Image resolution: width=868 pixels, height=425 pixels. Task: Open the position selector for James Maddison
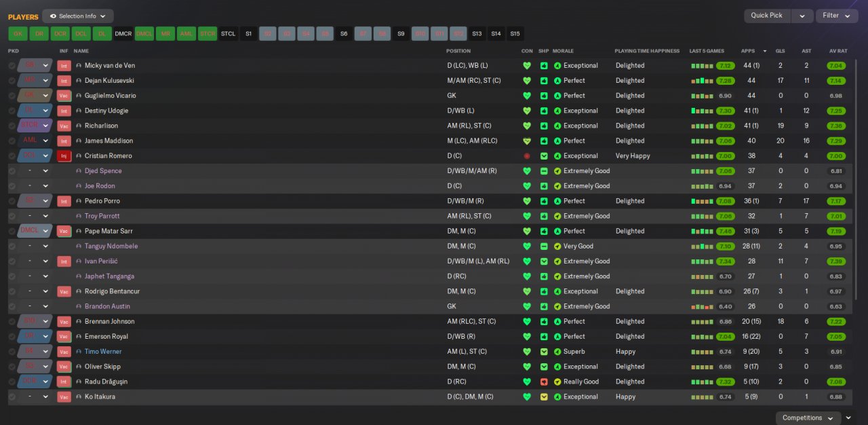[x=35, y=141]
